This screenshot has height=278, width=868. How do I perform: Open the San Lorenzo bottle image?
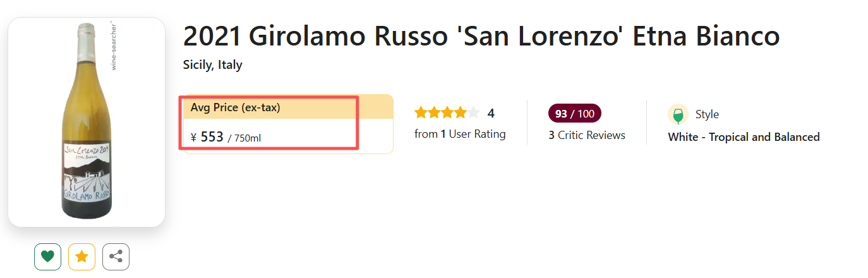point(87,121)
